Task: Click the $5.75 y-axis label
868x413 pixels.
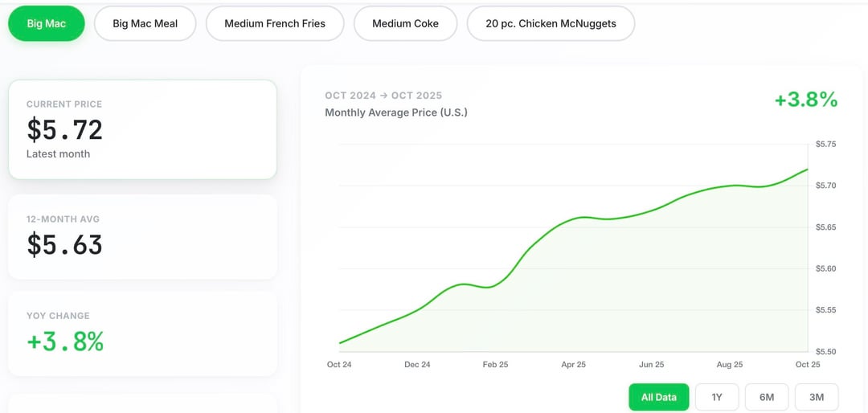Action: [826, 145]
